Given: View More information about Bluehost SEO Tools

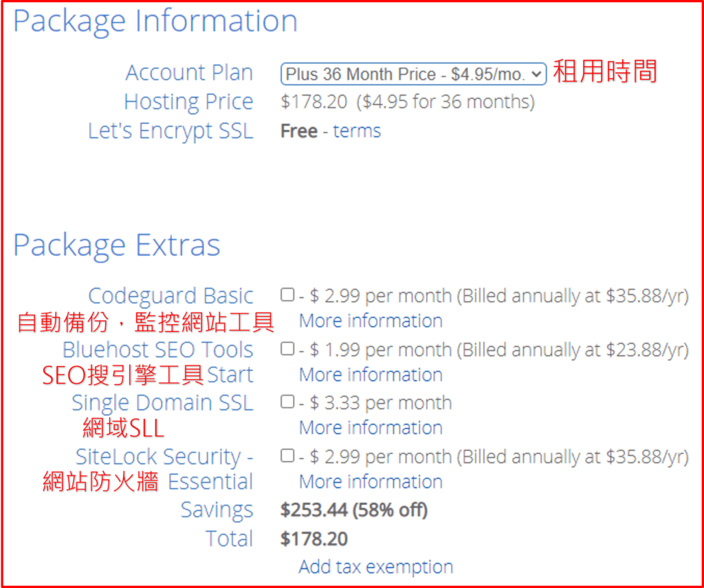Looking at the screenshot, I should 371,374.
